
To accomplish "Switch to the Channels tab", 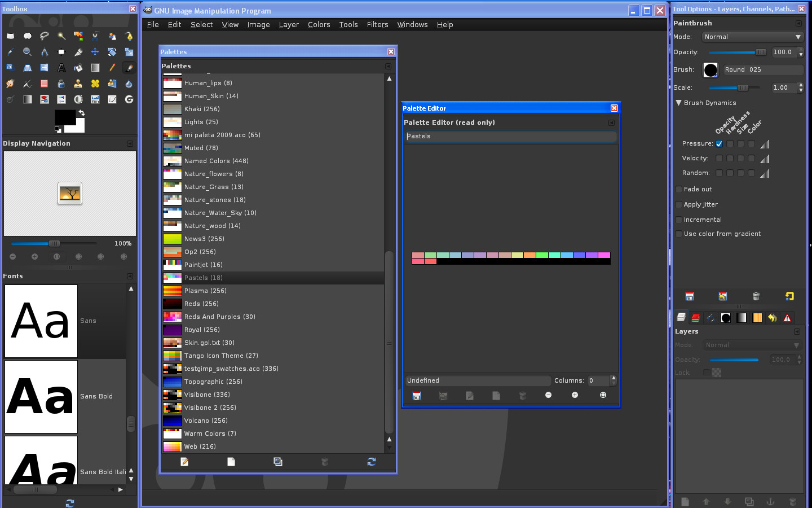I will (x=696, y=318).
